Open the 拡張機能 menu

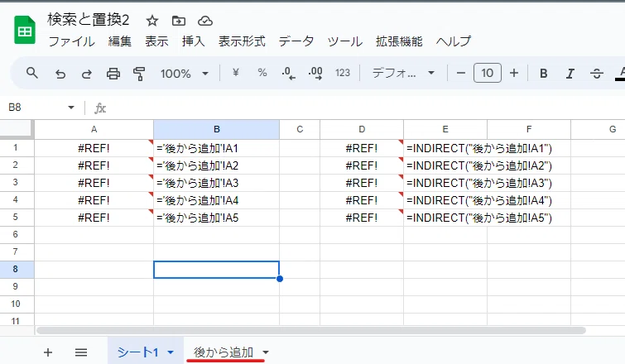(399, 41)
